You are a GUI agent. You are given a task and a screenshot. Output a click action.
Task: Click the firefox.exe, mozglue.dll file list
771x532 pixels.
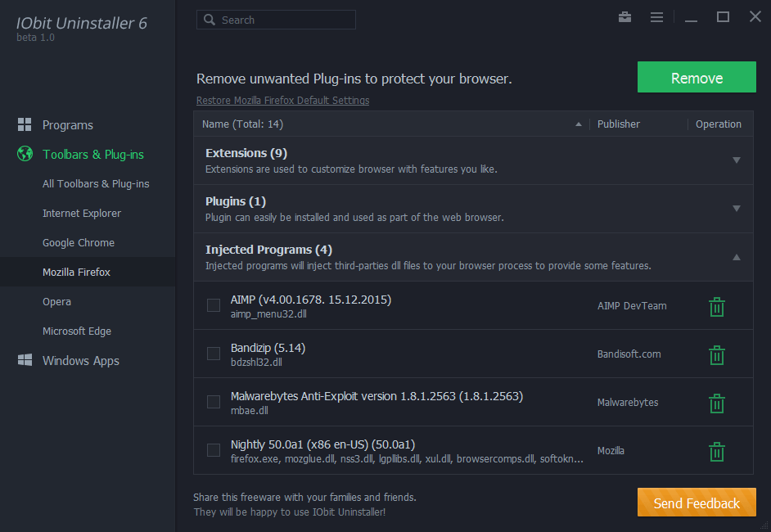407,458
